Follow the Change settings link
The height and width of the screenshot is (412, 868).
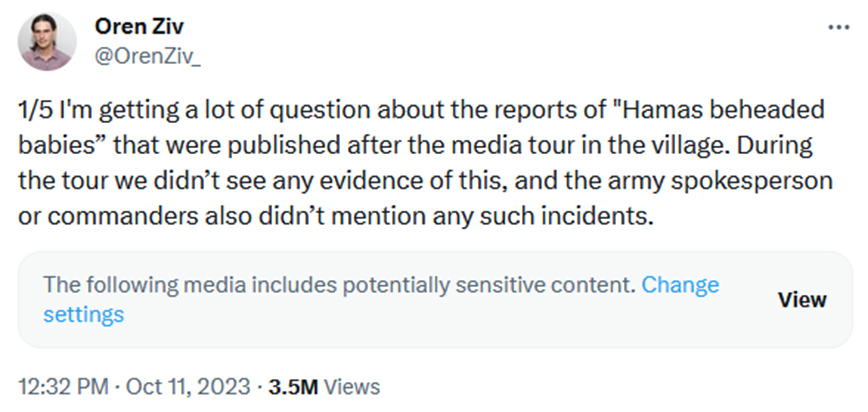pos(680,285)
